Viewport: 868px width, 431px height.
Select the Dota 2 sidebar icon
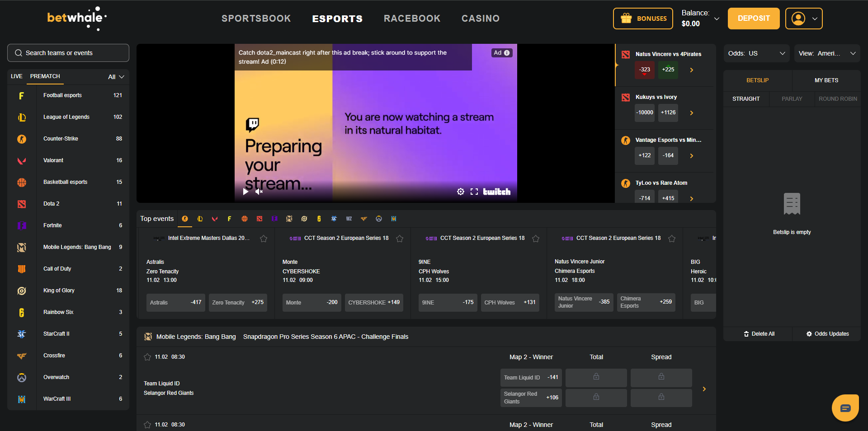click(x=22, y=204)
